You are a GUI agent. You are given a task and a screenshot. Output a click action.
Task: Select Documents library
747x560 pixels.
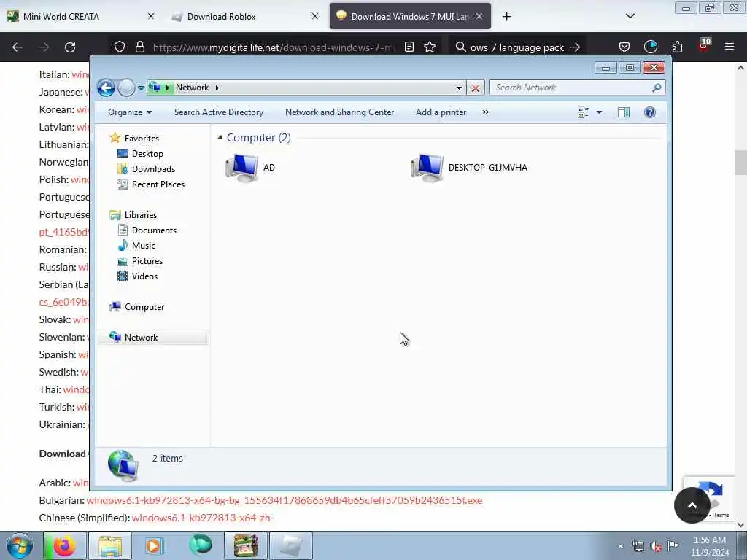tap(154, 230)
